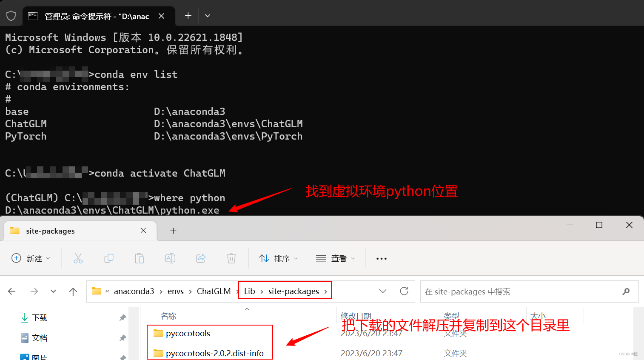Viewport: 644px width, 360px height.
Task: Sort by 名称 (Name) column header
Action: pos(168,316)
